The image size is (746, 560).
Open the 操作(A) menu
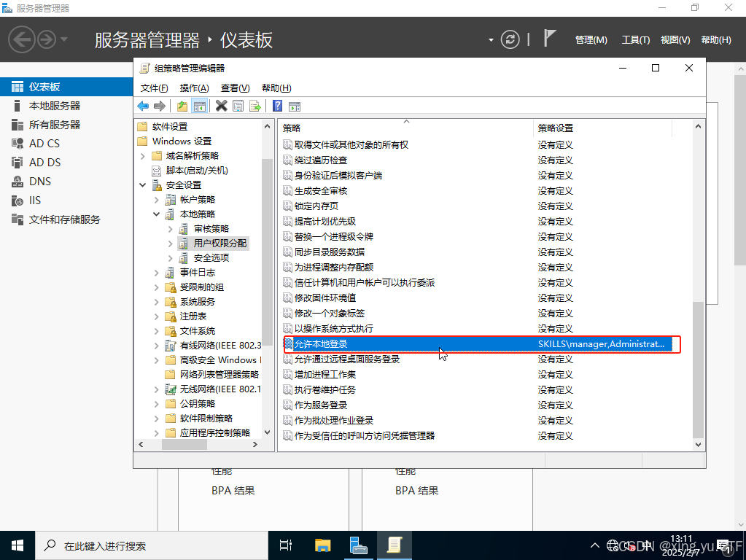[x=194, y=87]
